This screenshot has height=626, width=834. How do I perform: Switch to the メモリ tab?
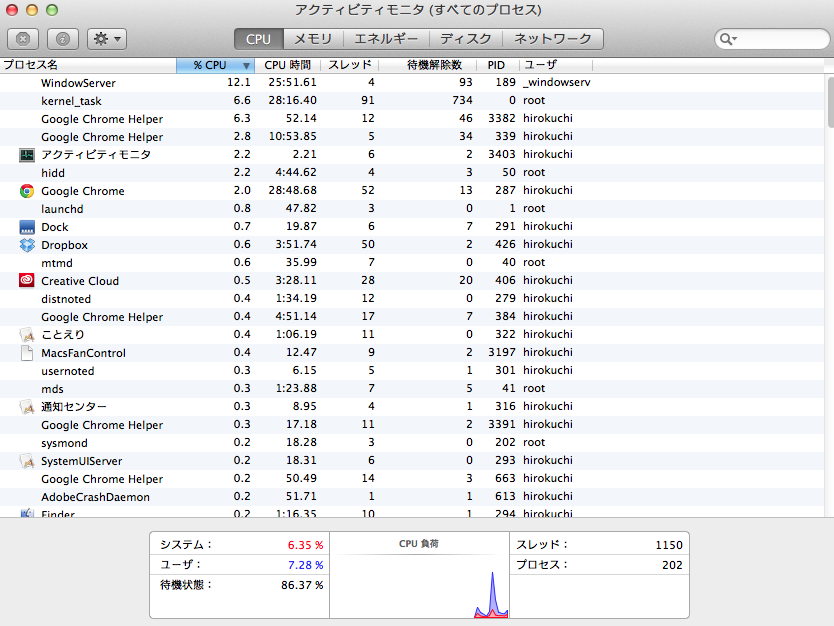click(313, 39)
